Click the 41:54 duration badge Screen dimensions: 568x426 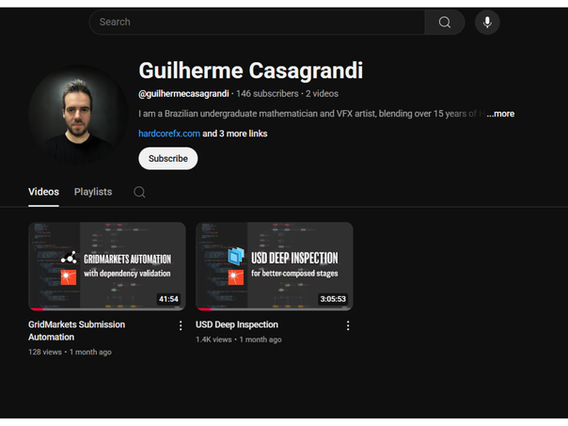coord(168,299)
